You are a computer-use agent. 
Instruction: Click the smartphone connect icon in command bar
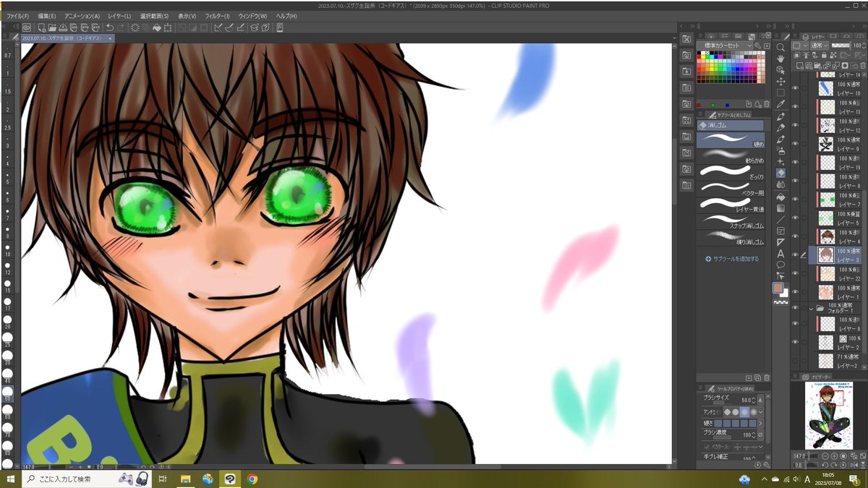[279, 27]
